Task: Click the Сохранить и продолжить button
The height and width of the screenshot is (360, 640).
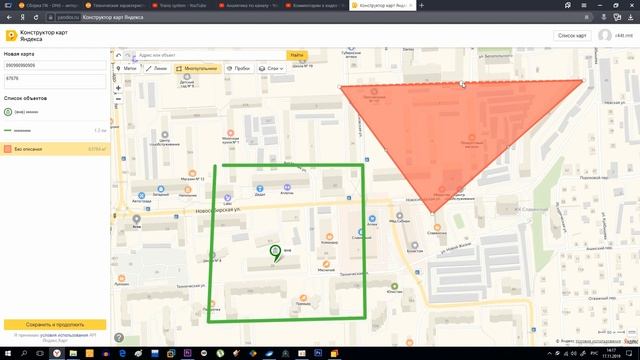Action: click(x=55, y=324)
